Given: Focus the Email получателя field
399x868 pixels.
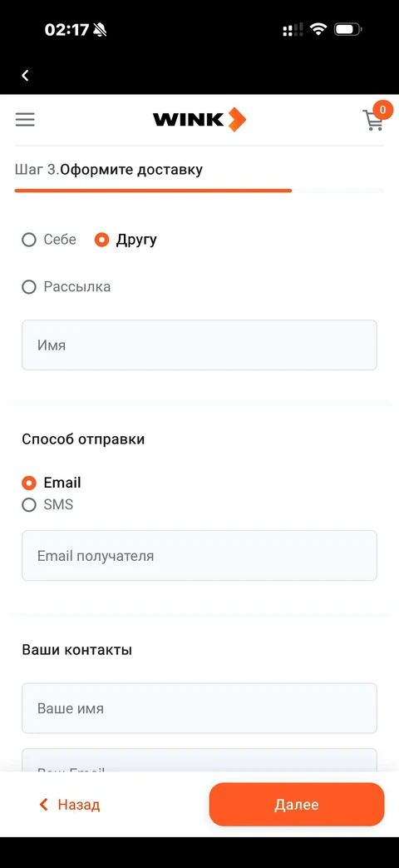Looking at the screenshot, I should tap(199, 556).
